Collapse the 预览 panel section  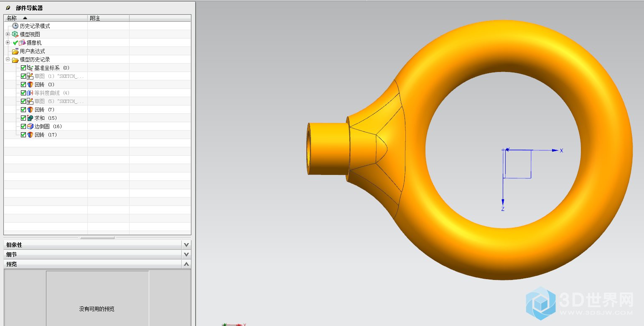186,264
